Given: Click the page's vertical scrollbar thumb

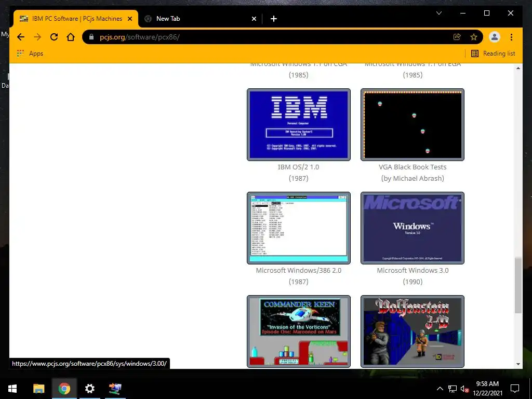Looking at the screenshot, I should click(518, 285).
